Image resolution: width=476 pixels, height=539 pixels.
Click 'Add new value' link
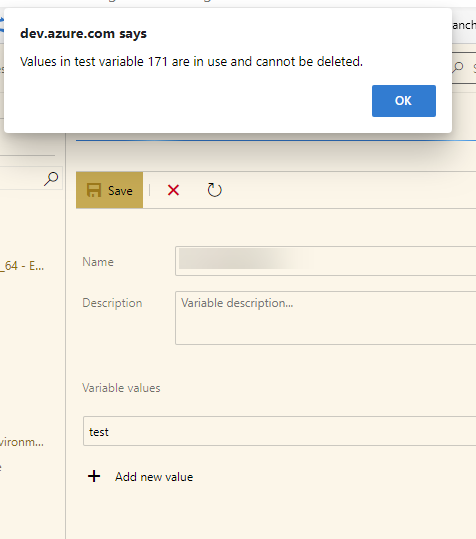pos(154,477)
